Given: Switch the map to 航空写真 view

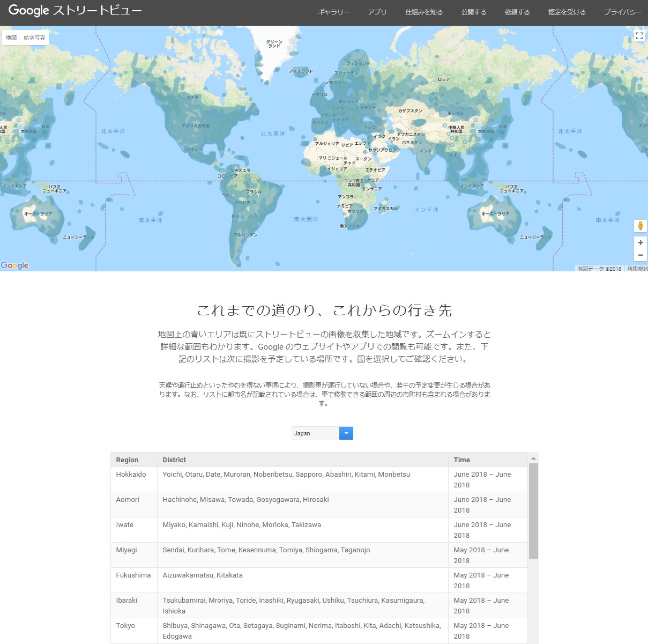Looking at the screenshot, I should coord(34,38).
